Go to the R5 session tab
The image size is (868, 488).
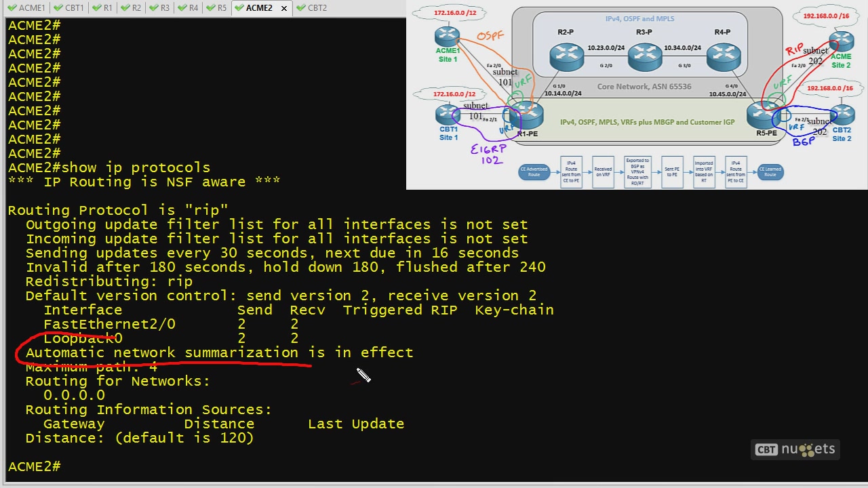coord(216,8)
